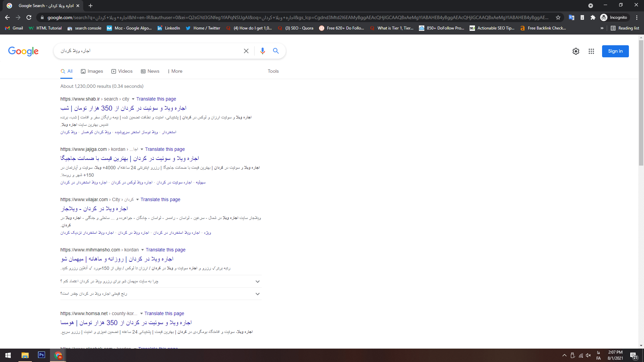Open search Tools

click(273, 71)
